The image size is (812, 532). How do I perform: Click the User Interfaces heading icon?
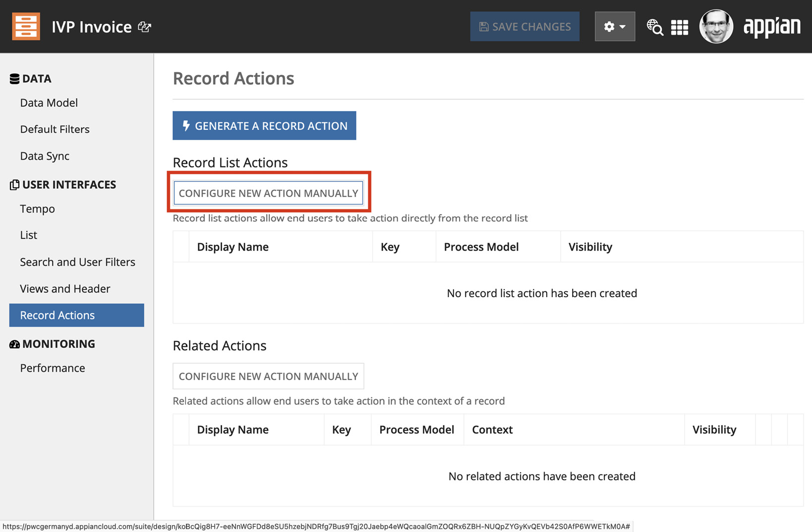tap(14, 185)
